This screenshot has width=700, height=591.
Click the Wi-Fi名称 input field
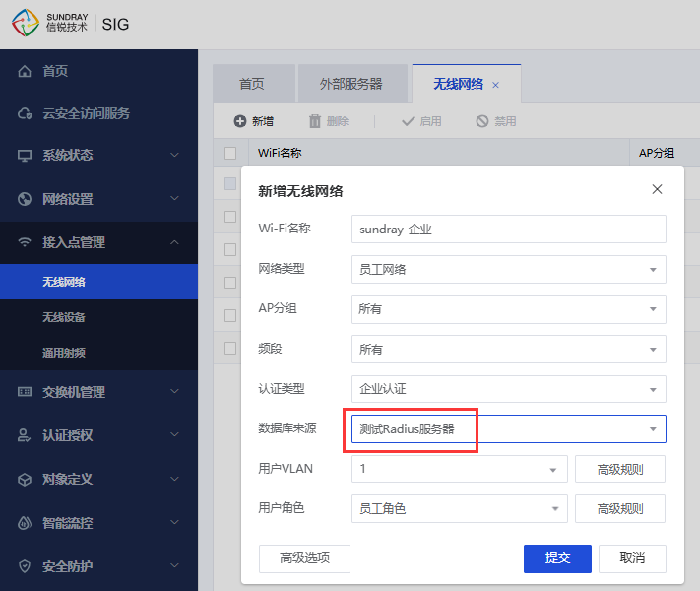(508, 230)
